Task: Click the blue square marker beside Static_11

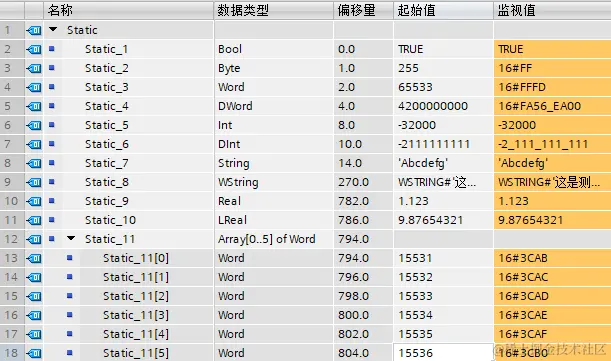Action: (x=51, y=239)
